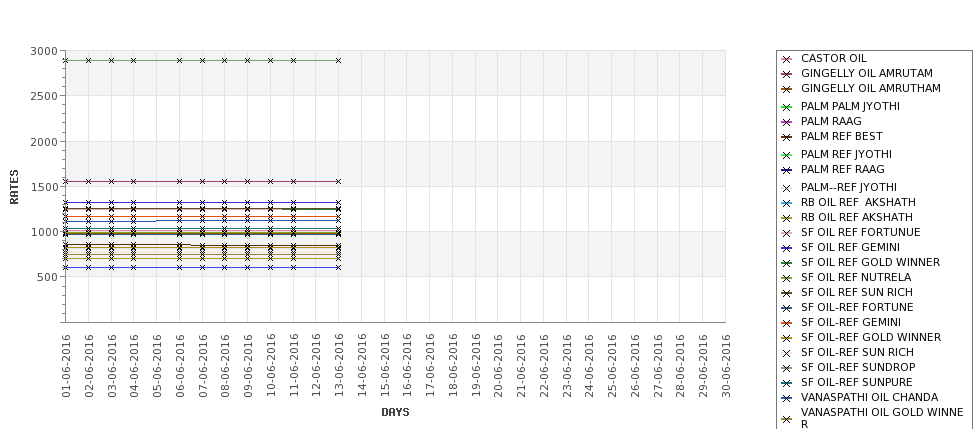Viewport: 975px width, 429px height.
Task: Select the PALM REF BEST label
Action: coord(841,136)
